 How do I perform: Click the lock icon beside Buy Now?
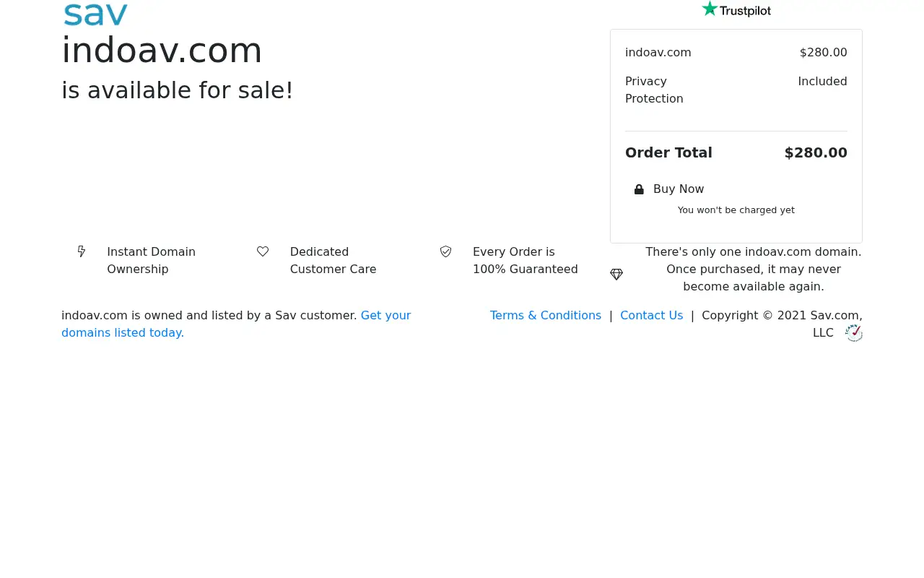click(639, 189)
